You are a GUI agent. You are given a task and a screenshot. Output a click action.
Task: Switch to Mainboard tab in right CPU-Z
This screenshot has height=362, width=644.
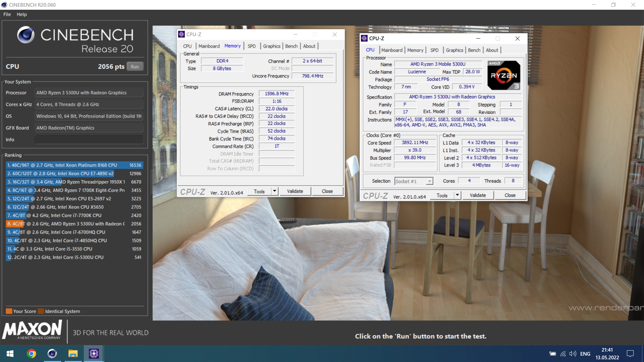(x=392, y=50)
